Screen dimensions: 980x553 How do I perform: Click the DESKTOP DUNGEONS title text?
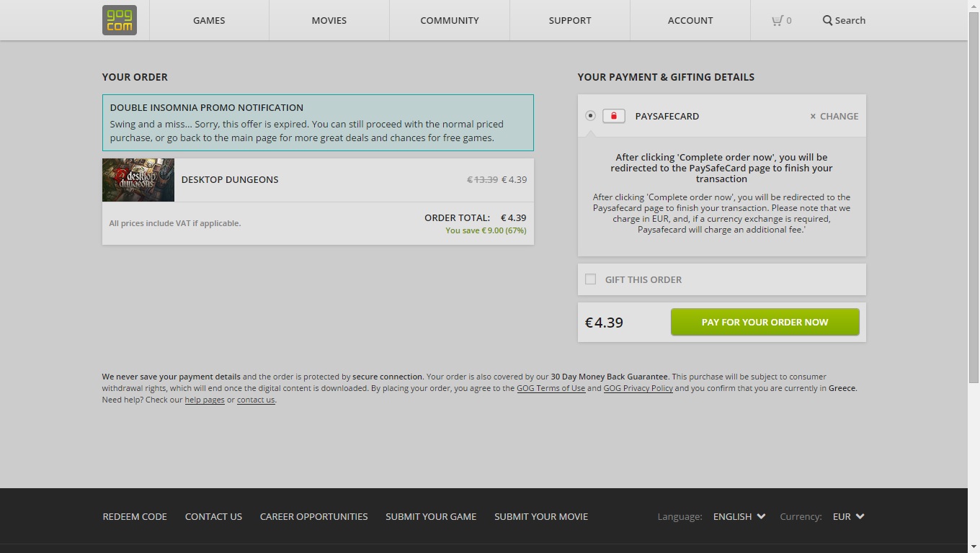pyautogui.click(x=230, y=180)
